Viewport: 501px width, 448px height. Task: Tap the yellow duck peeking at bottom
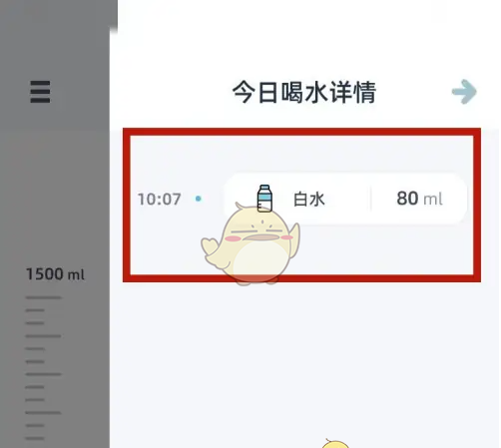point(335,444)
